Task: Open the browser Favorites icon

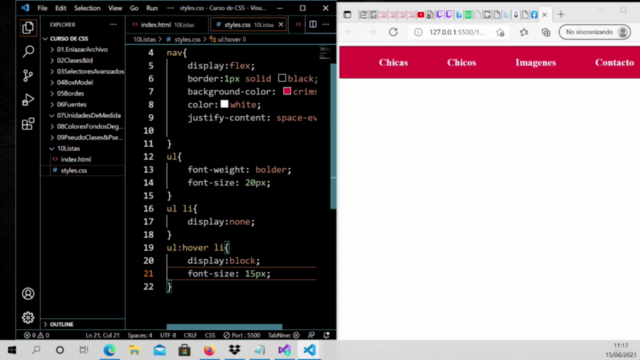Action: [524, 32]
